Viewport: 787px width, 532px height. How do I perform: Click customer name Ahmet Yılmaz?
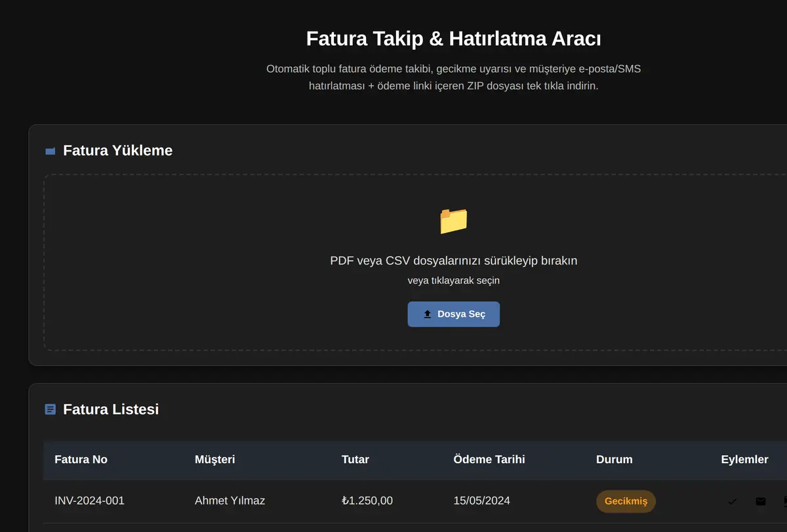click(230, 501)
